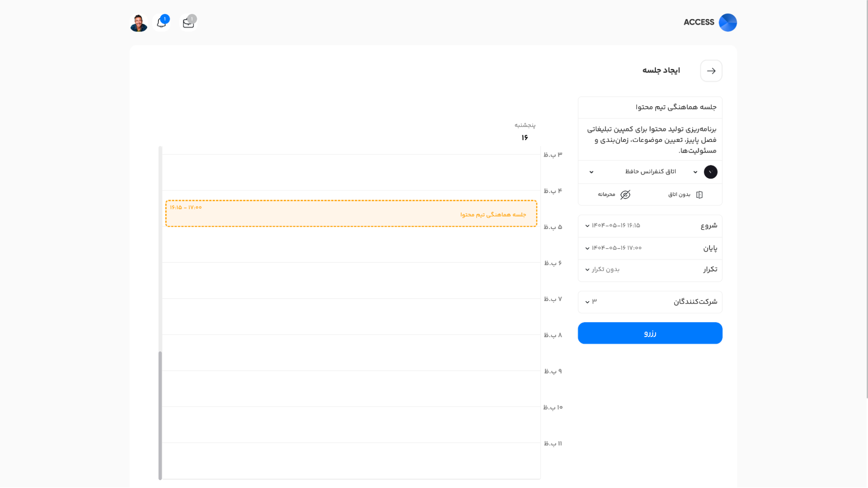Toggle the crossed-eye confidential (محرمانه) icon

625,195
